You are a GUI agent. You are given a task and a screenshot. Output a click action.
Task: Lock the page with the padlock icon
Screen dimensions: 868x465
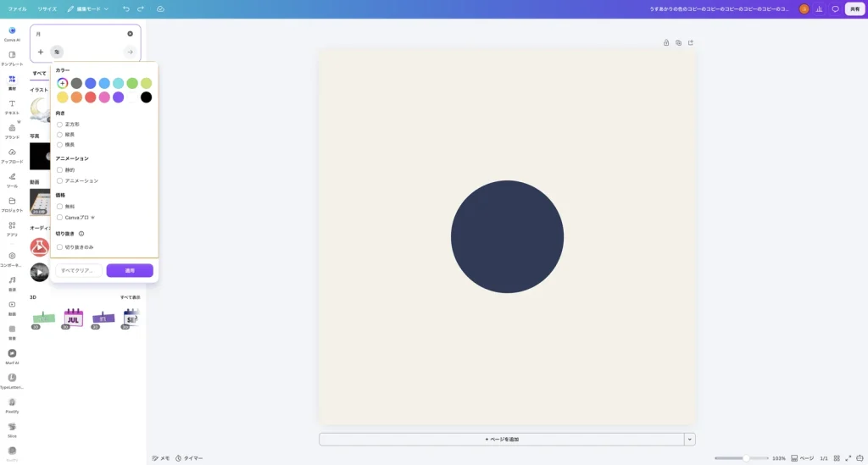tap(666, 42)
